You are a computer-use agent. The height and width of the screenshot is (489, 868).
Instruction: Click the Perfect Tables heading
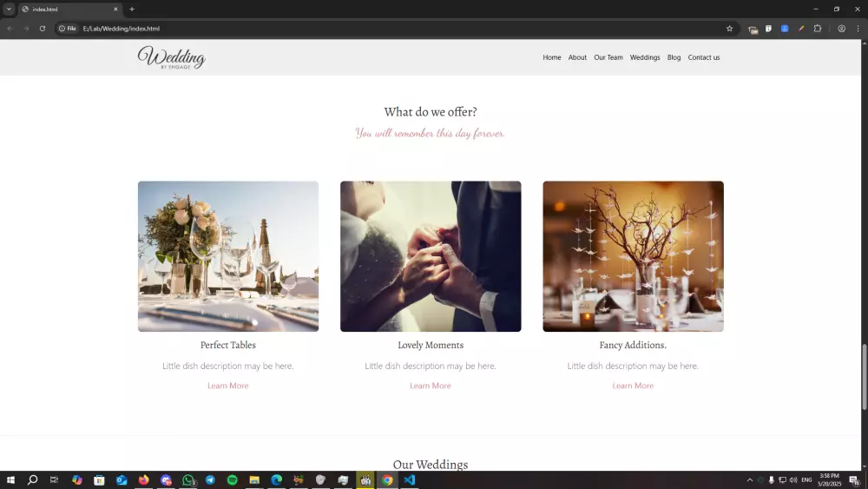(x=228, y=345)
